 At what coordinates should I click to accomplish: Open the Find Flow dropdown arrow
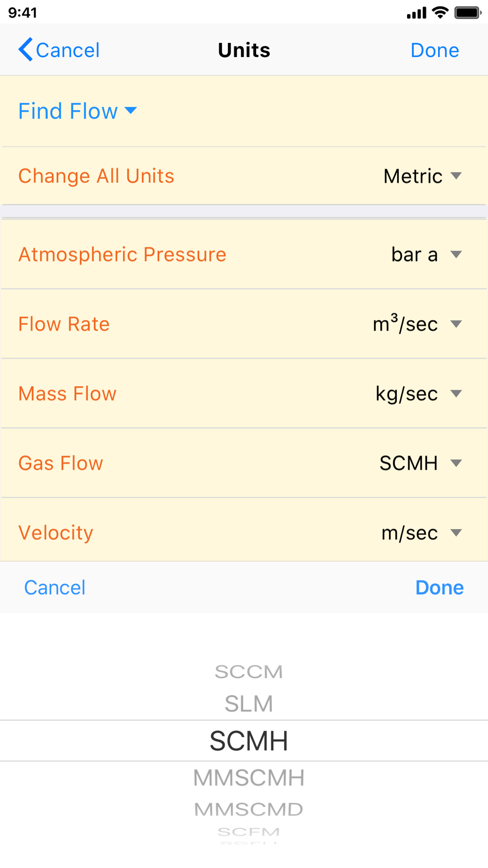coord(131,111)
